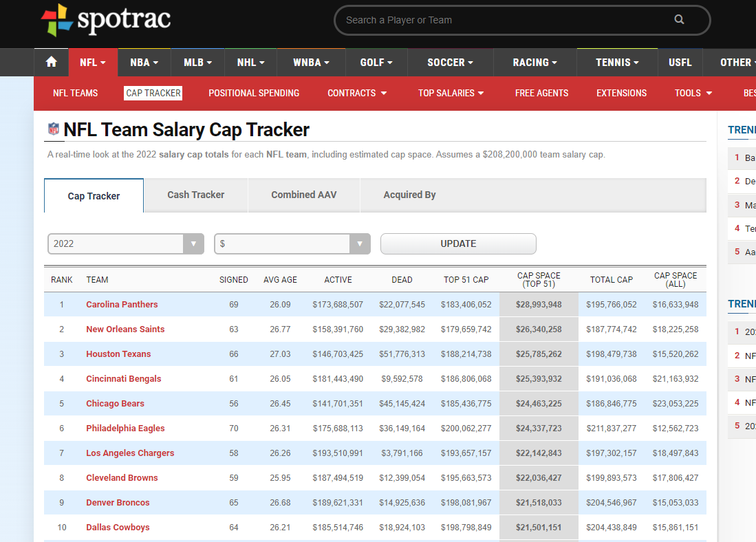Open the NFL sports menu
The width and height of the screenshot is (756, 542).
tap(93, 62)
